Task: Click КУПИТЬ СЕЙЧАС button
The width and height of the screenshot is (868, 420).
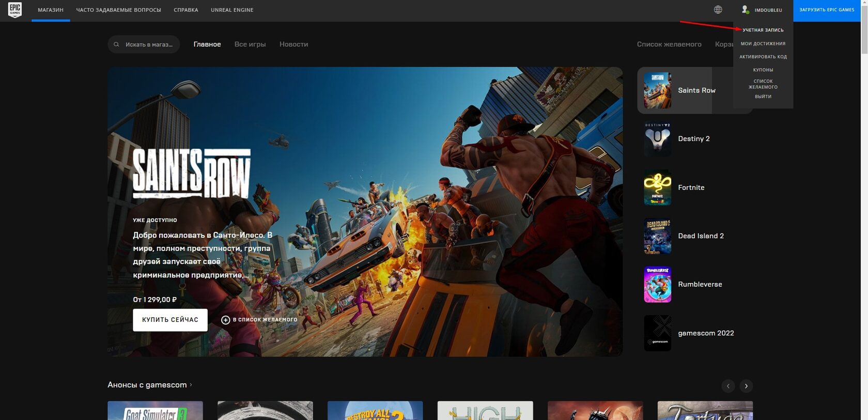Action: tap(170, 320)
